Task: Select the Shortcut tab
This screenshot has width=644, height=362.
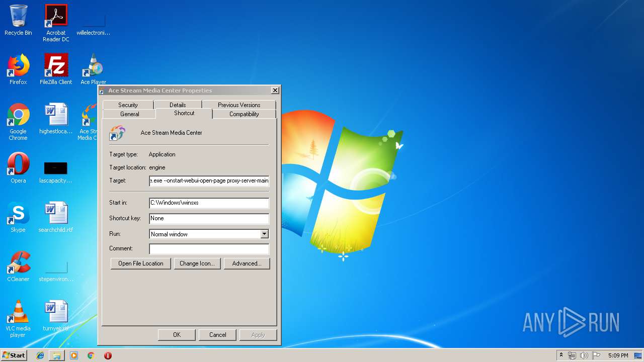Action: tap(184, 113)
